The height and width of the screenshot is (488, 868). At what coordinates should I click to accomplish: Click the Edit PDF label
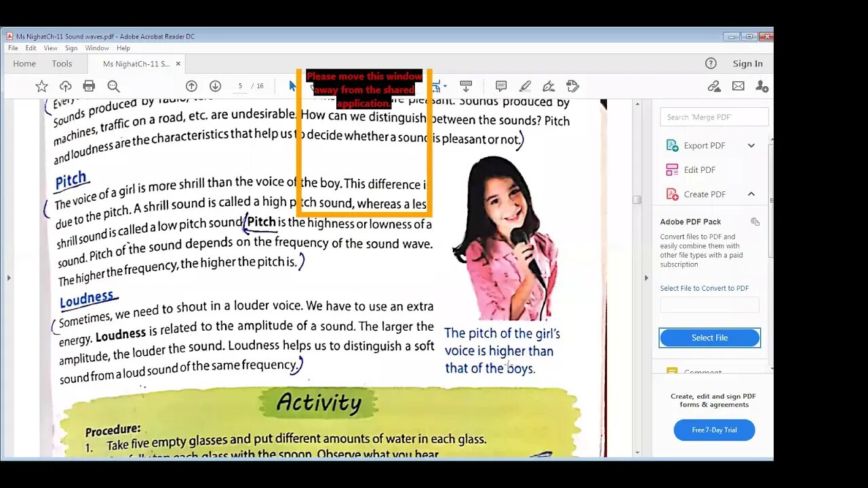pyautogui.click(x=700, y=169)
